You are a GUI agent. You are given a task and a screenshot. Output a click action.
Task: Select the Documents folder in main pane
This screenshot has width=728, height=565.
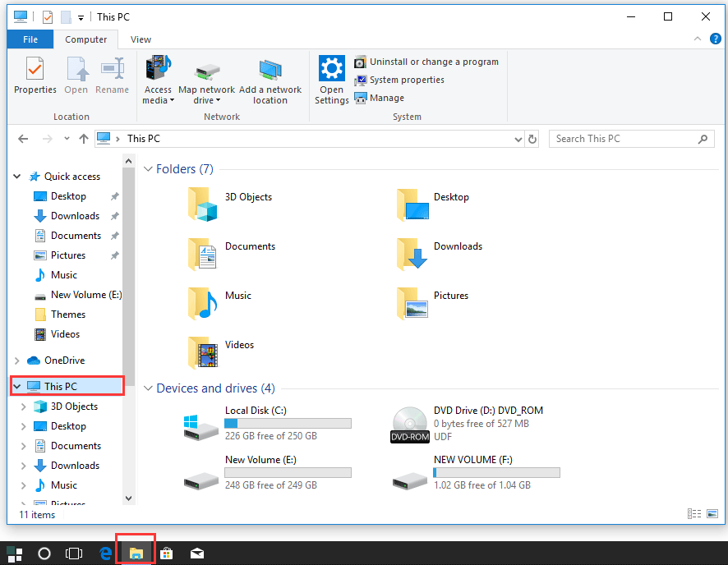(x=231, y=253)
